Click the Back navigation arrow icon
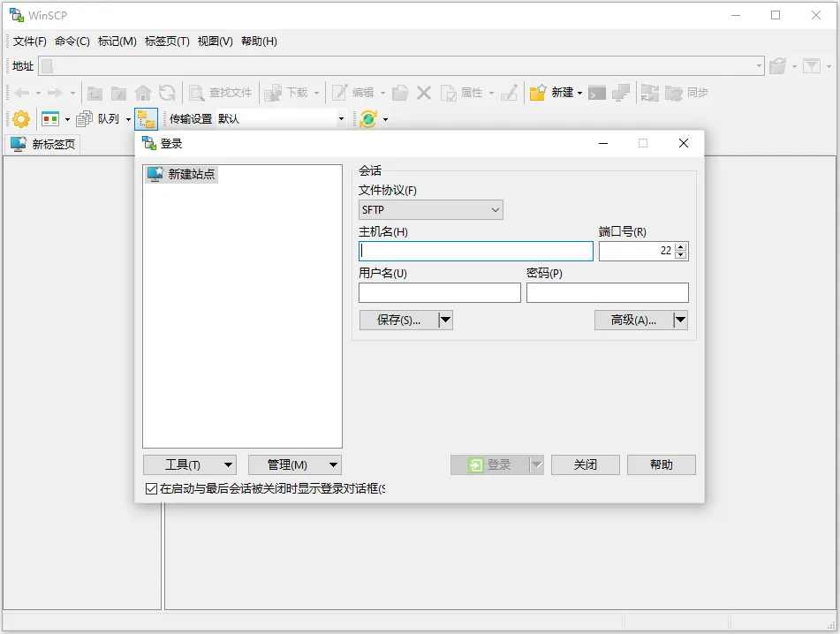Image resolution: width=840 pixels, height=634 pixels. (22, 93)
